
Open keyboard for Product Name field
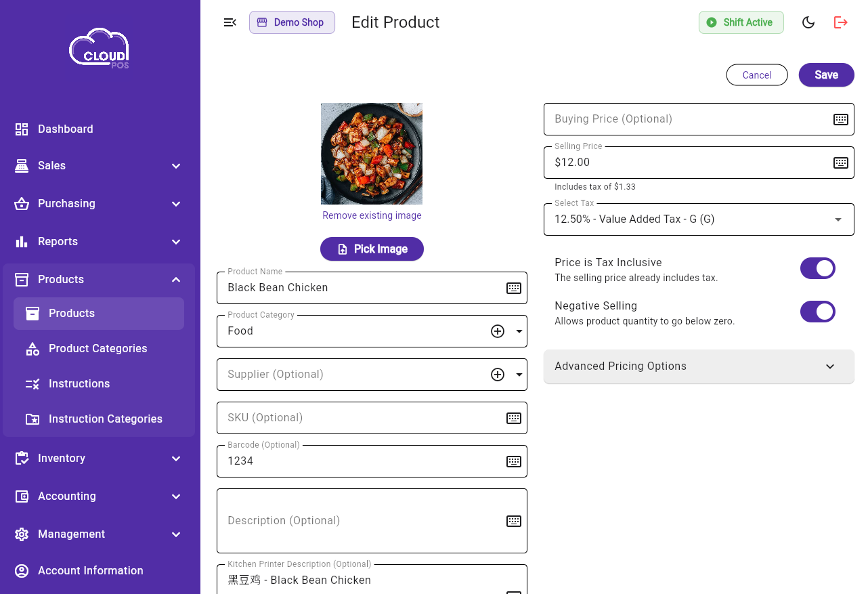click(x=514, y=288)
